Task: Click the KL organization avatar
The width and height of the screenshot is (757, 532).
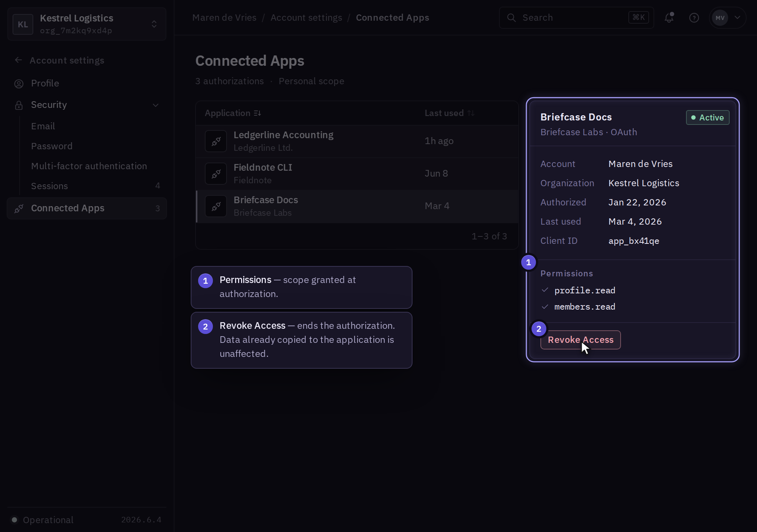Action: [x=23, y=24]
